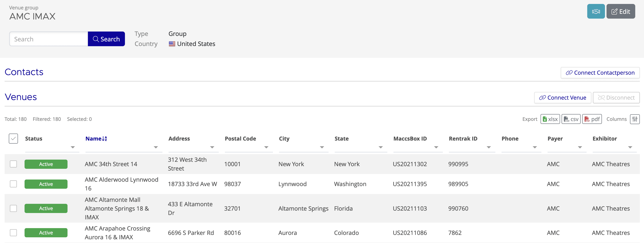The height and width of the screenshot is (243, 644).
Task: Click the teal handshake icon near Edit
Action: tap(596, 11)
